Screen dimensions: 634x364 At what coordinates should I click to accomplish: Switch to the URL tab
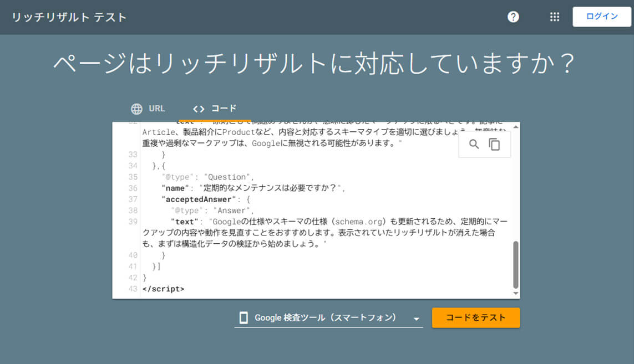pyautogui.click(x=148, y=109)
